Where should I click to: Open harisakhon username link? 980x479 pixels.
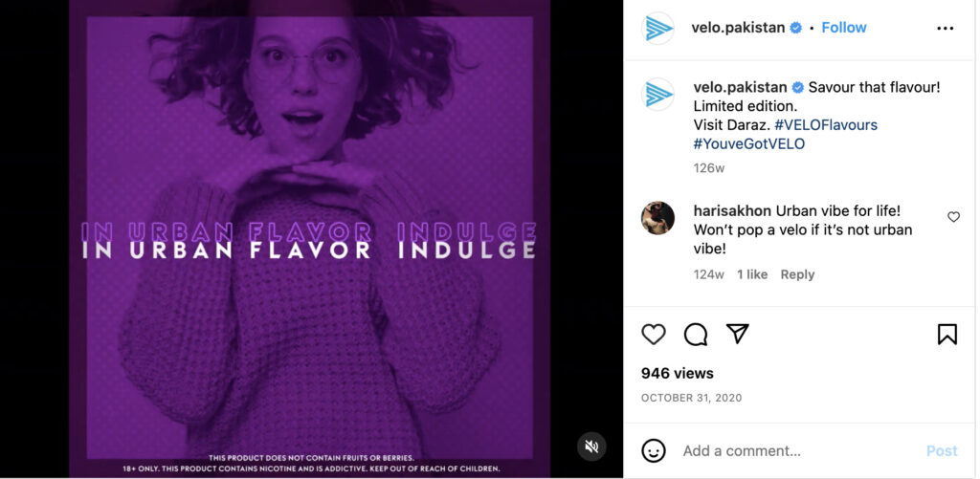732,210
